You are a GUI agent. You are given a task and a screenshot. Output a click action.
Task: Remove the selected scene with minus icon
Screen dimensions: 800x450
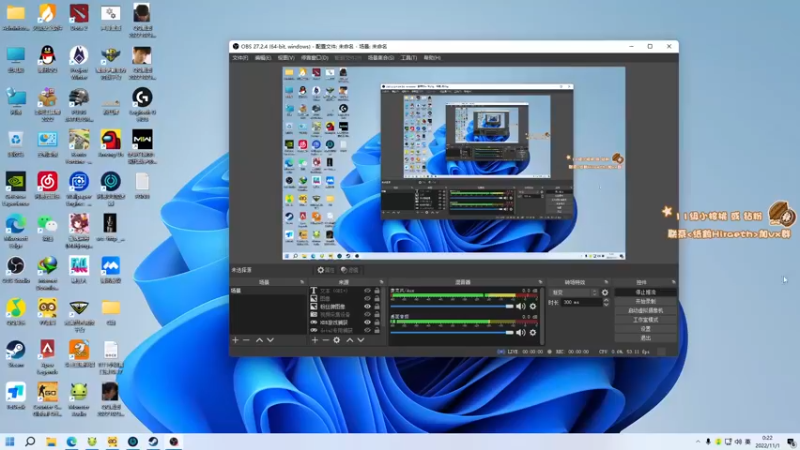(x=246, y=340)
